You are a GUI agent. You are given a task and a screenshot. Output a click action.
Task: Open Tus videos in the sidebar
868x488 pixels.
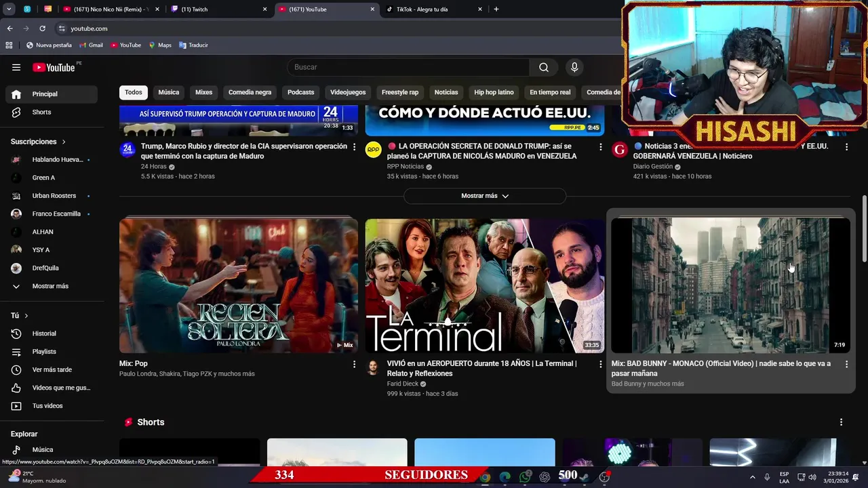(52, 406)
